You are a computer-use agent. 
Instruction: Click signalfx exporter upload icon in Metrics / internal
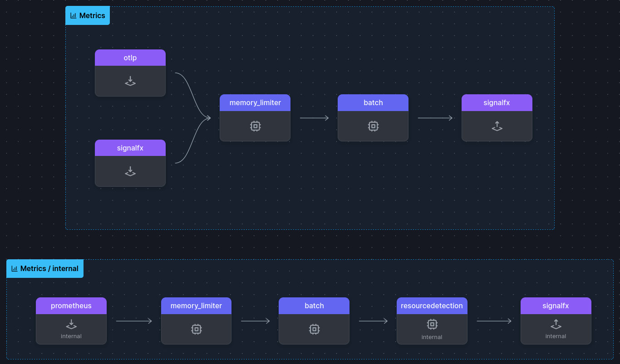556,324
